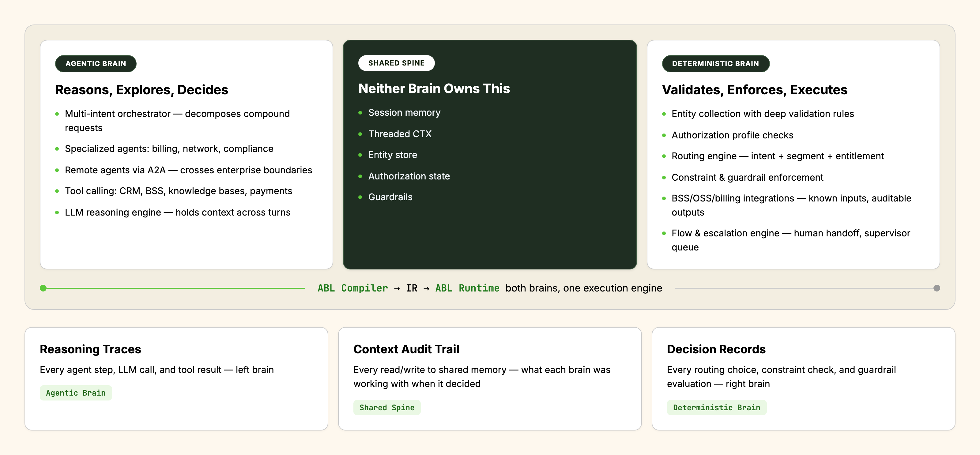Click the DETERMINISTIC BRAIN badge
980x455 pixels.
point(715,63)
